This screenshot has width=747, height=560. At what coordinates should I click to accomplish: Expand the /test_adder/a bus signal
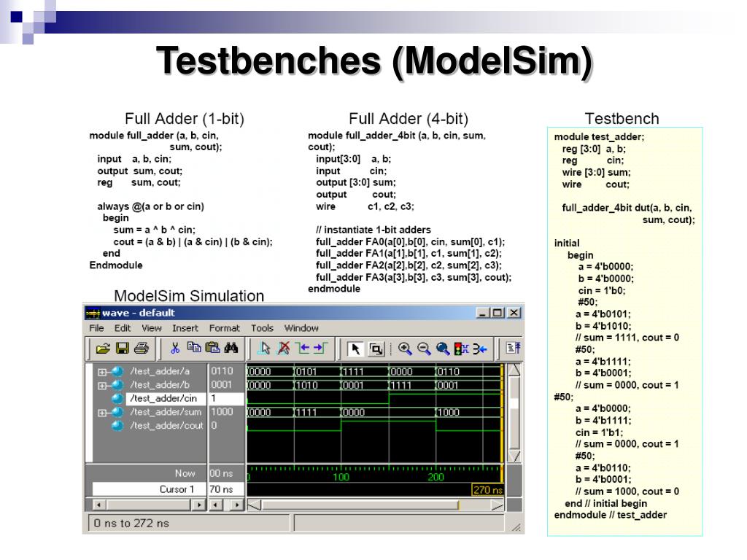coord(101,372)
